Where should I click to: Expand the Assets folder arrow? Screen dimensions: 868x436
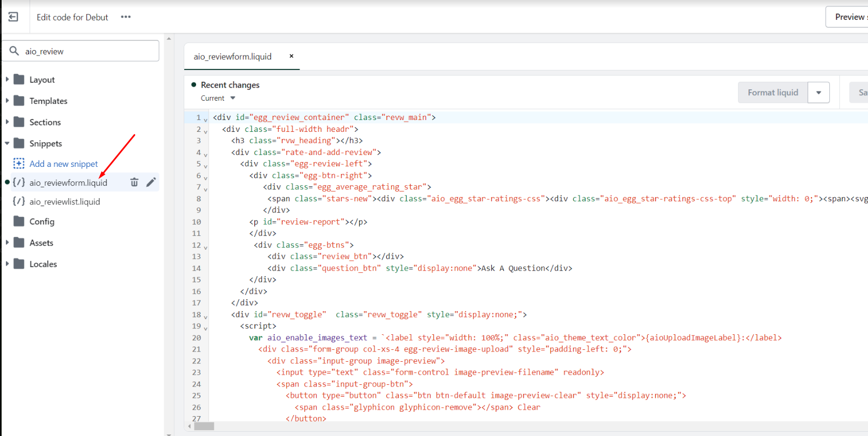[x=7, y=243]
